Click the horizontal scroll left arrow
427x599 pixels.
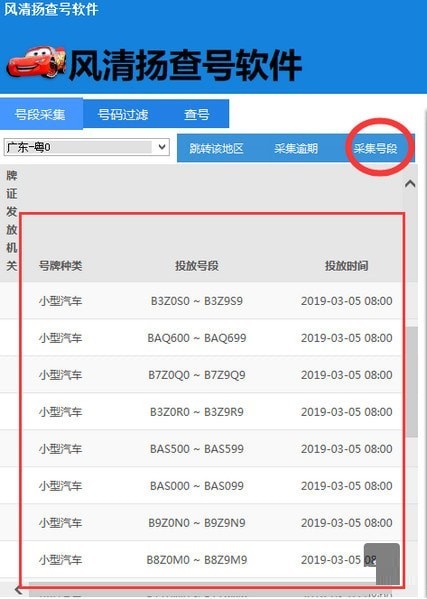click(18, 591)
